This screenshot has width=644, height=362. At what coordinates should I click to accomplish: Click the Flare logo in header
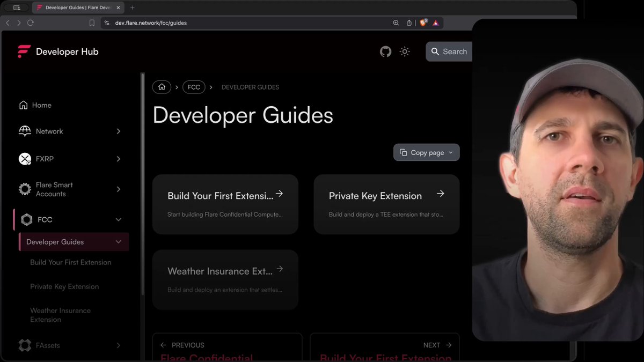tap(24, 51)
